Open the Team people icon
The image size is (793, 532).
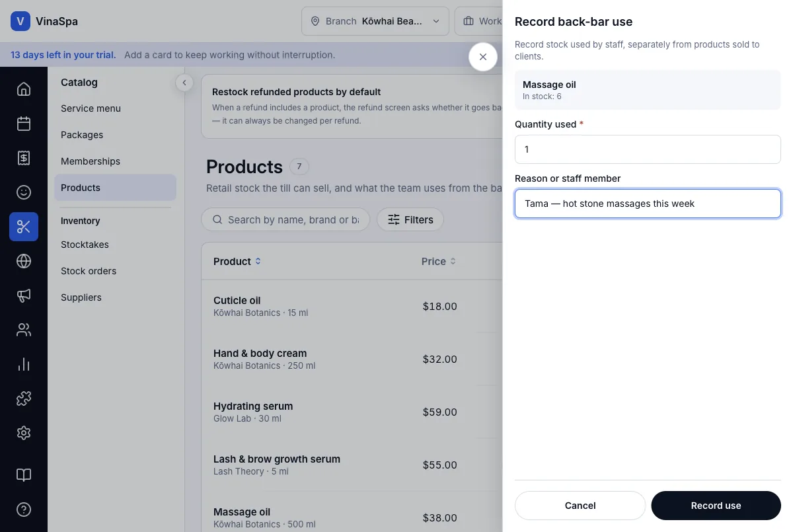[x=24, y=330]
